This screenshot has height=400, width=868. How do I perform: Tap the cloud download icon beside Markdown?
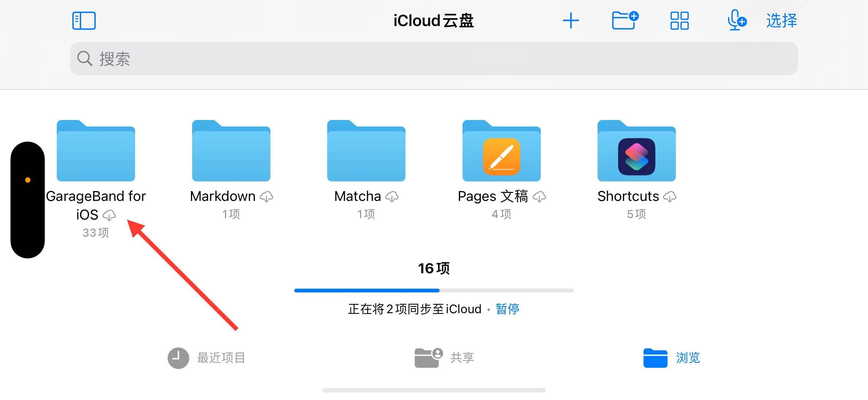(x=267, y=197)
